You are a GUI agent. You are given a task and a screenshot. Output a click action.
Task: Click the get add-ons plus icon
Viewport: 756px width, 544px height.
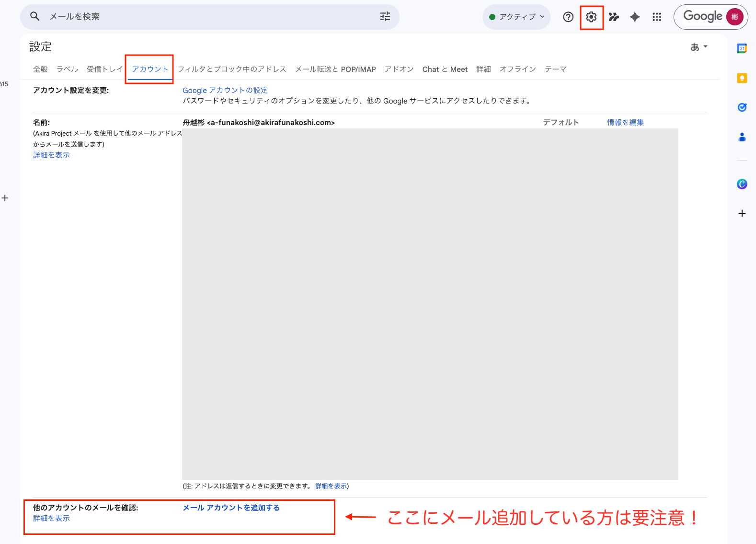(x=742, y=213)
